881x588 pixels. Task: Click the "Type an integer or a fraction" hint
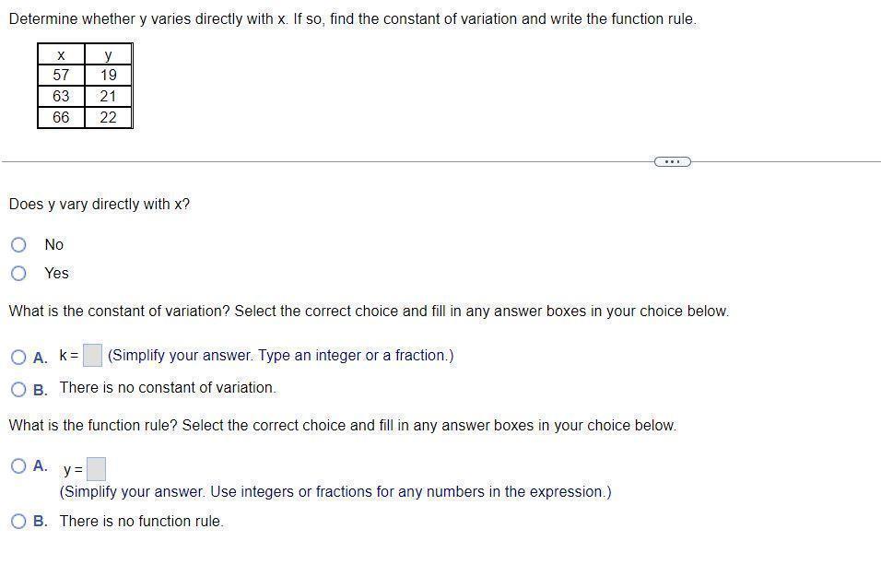coord(280,356)
